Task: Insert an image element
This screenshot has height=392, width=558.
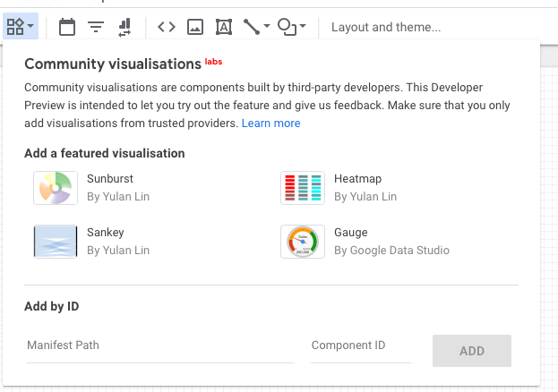Action: [x=195, y=27]
